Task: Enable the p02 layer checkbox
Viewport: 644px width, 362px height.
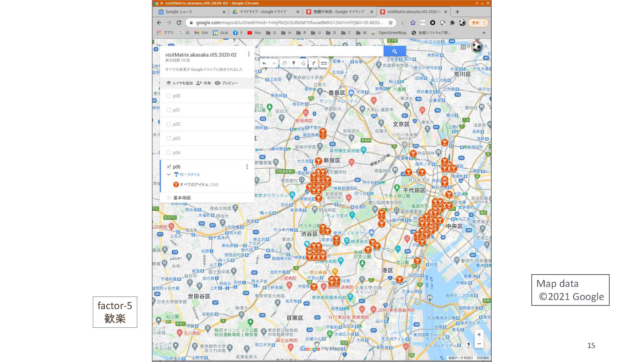Action: [x=168, y=124]
